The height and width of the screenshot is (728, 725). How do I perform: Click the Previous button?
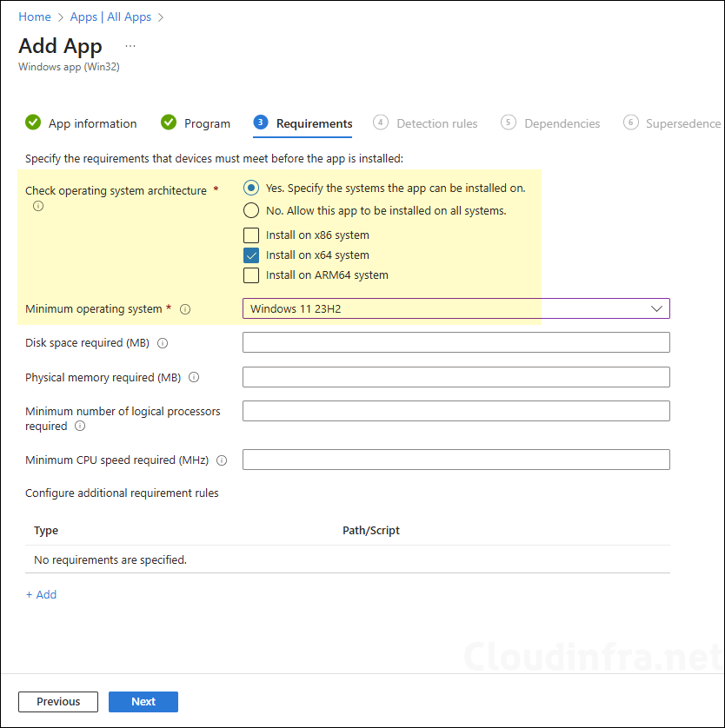pyautogui.click(x=57, y=701)
